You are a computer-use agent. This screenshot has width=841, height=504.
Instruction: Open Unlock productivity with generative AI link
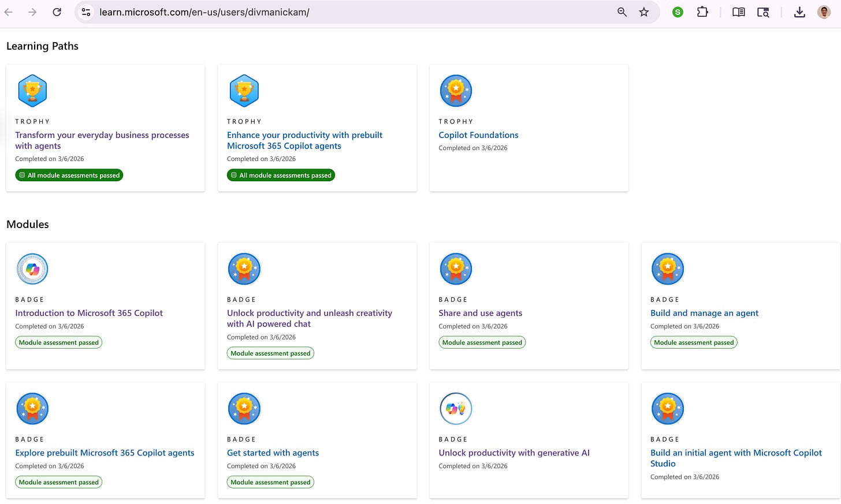(x=514, y=453)
